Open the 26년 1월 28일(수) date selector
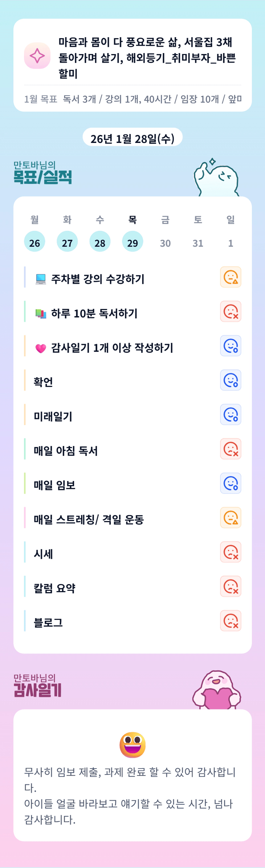265x868 pixels. tap(132, 138)
